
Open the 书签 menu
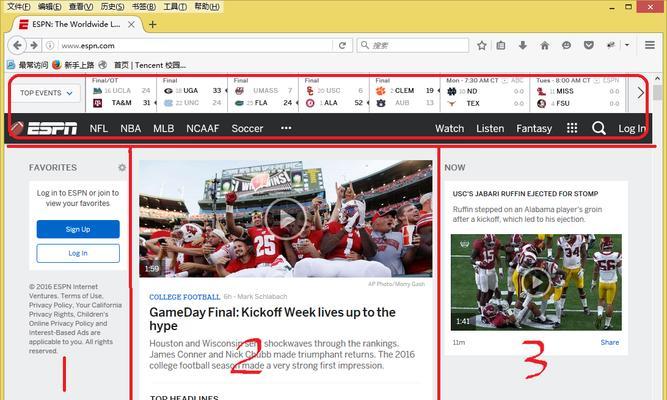click(144, 6)
